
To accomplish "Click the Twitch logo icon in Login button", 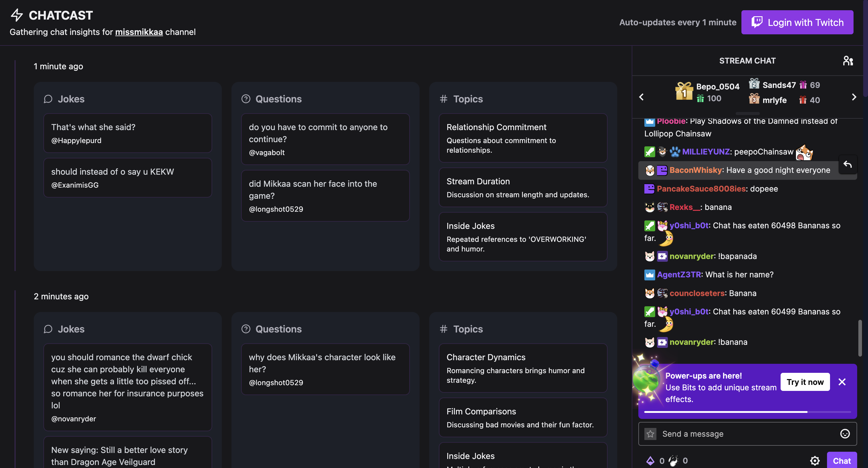I will pos(757,22).
